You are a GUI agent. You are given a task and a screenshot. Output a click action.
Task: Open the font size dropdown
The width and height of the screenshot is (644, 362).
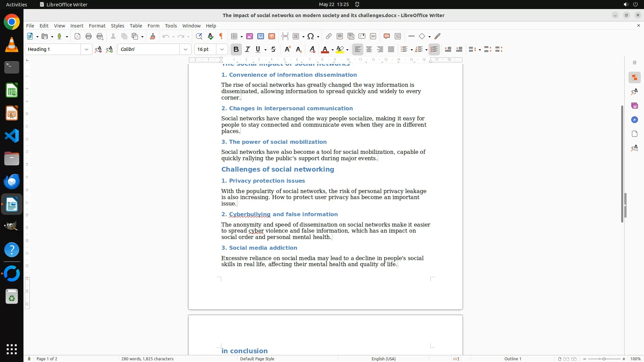(222, 50)
